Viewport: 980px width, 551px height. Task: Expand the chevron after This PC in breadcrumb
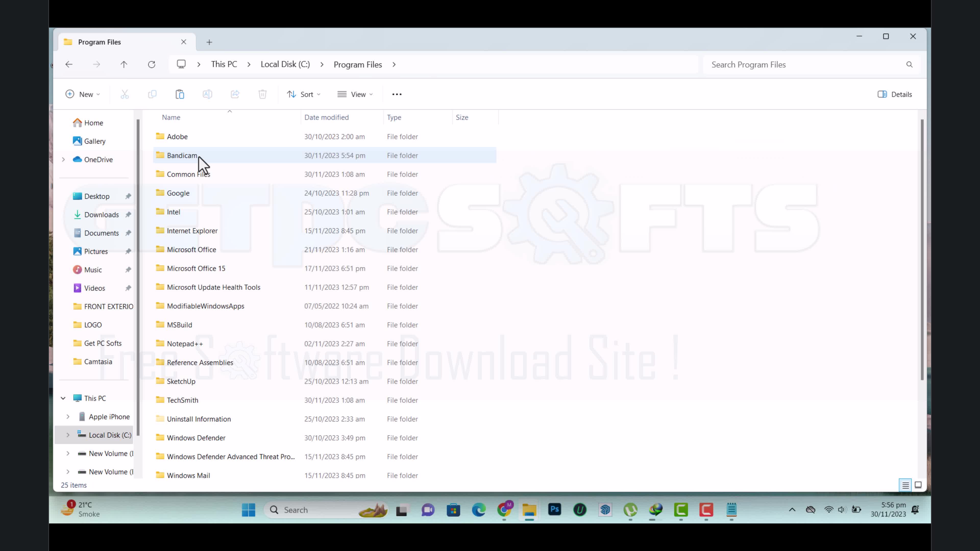pos(249,65)
